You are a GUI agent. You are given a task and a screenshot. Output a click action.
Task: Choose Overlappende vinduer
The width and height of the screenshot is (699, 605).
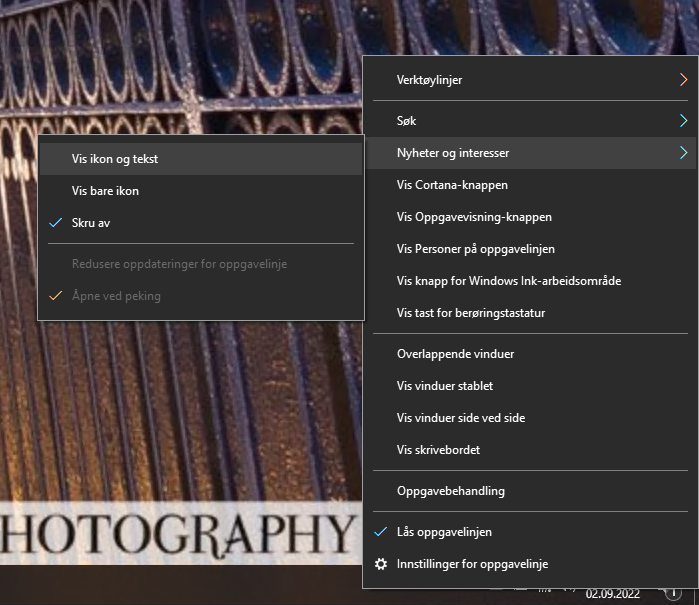[530, 354]
